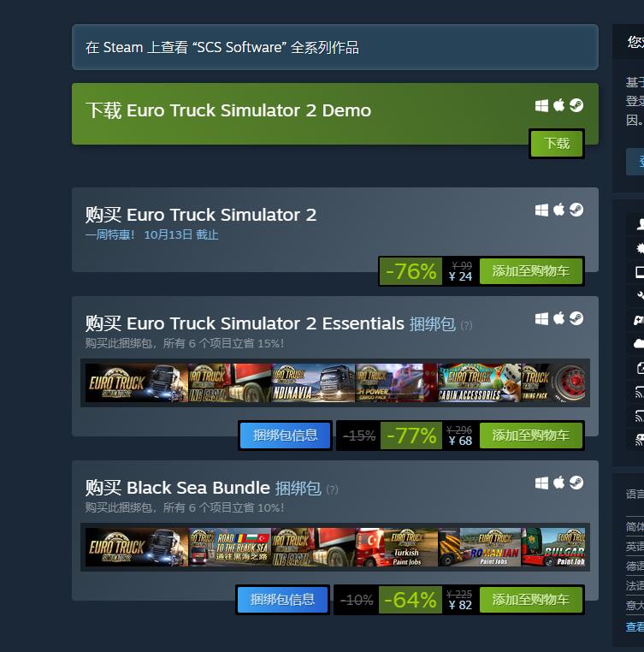The height and width of the screenshot is (652, 644).
Task: View all SCS Software franchise titles on Steam
Action: [335, 47]
